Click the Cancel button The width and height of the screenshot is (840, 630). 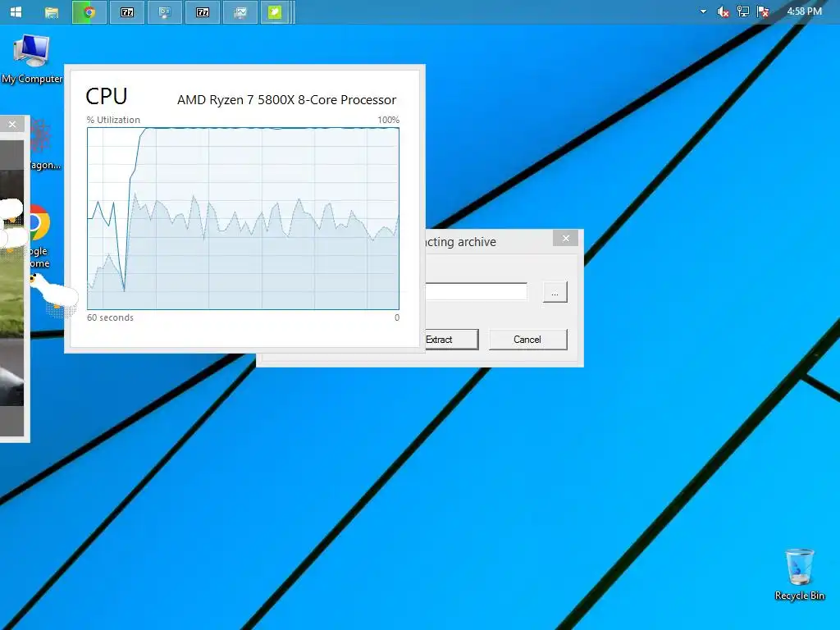[527, 340]
